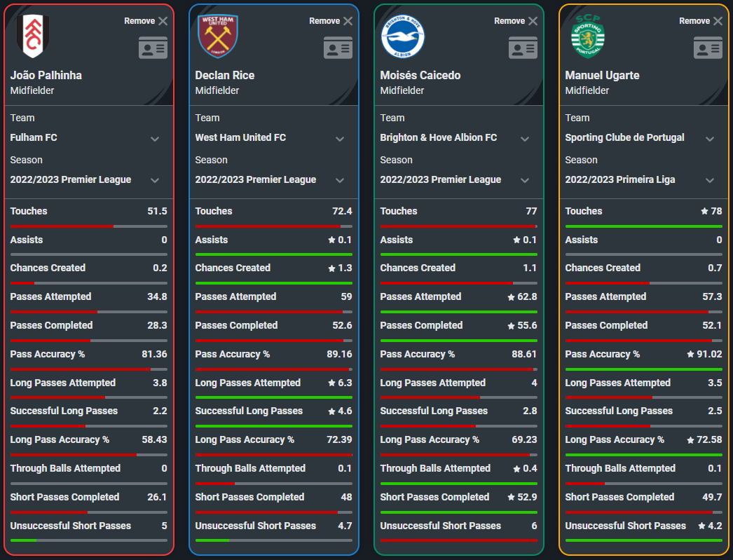The width and height of the screenshot is (733, 560).
Task: Click Palhinha's Touches value 51.5
Action: click(157, 211)
